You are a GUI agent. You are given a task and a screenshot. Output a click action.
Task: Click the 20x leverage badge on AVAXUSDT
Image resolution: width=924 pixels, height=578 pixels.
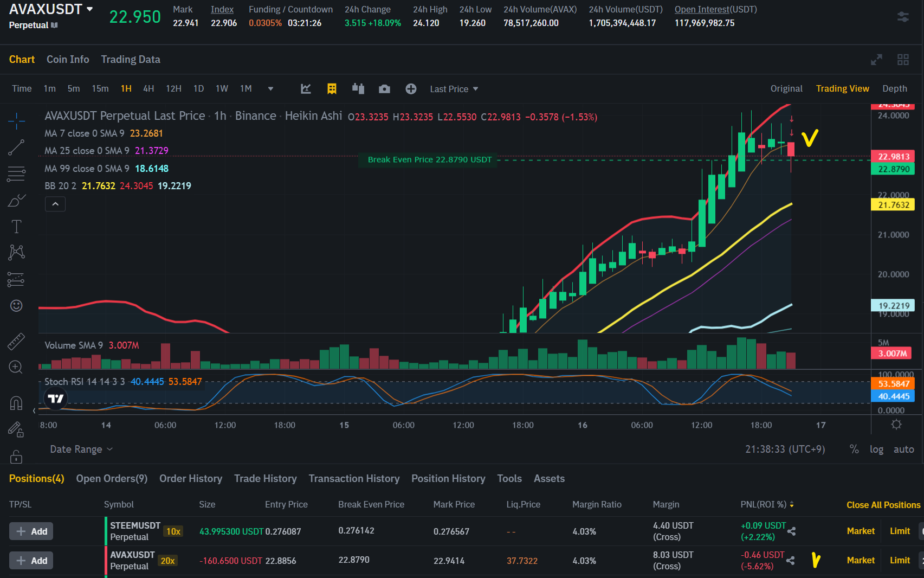[167, 561]
